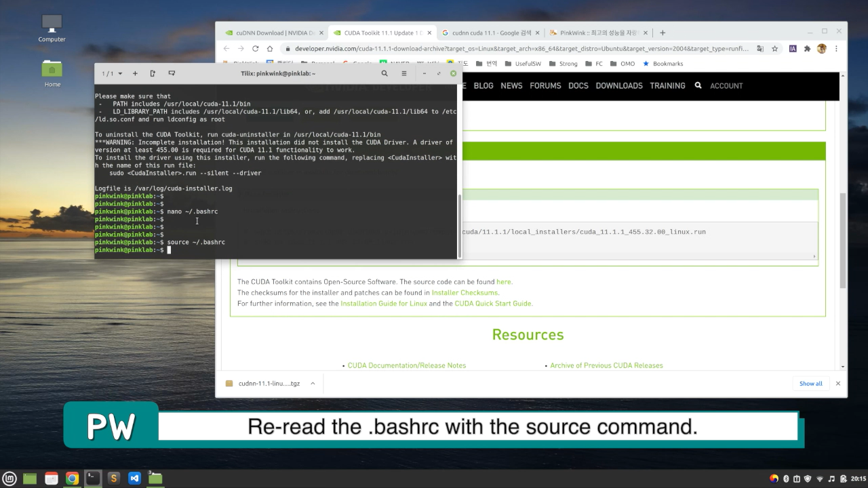The image size is (868, 488).
Task: Add terminal to the right in Tilix
Action: tap(153, 73)
